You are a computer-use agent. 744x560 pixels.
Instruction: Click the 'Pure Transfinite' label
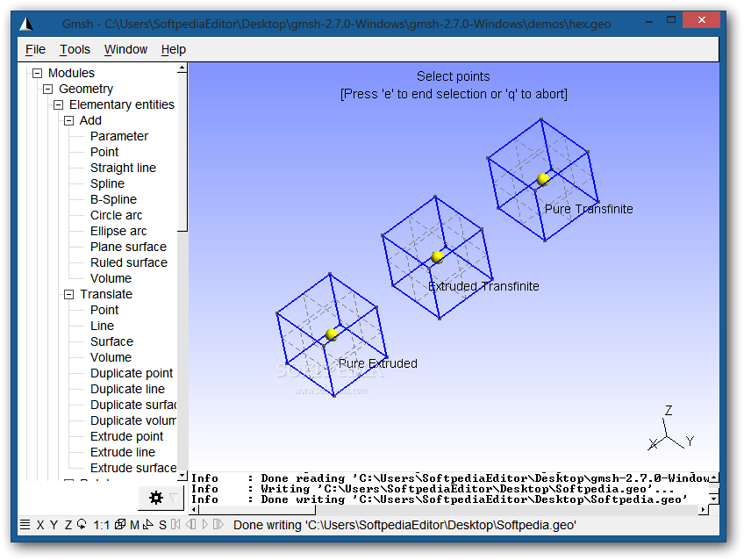tap(589, 209)
